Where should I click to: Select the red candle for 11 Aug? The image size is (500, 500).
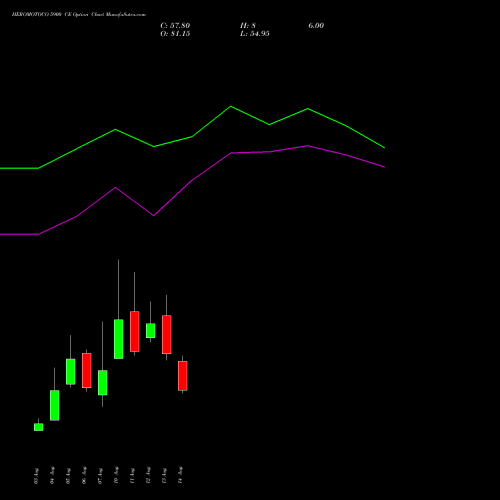pos(135,331)
